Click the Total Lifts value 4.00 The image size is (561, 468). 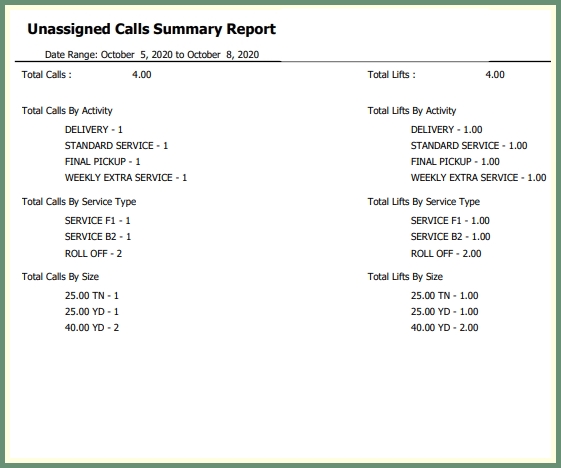[495, 75]
